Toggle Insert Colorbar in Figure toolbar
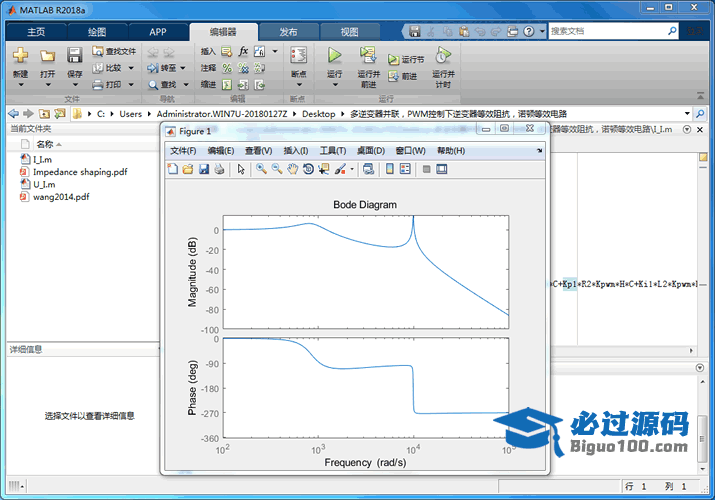715x500 pixels. pos(389,169)
